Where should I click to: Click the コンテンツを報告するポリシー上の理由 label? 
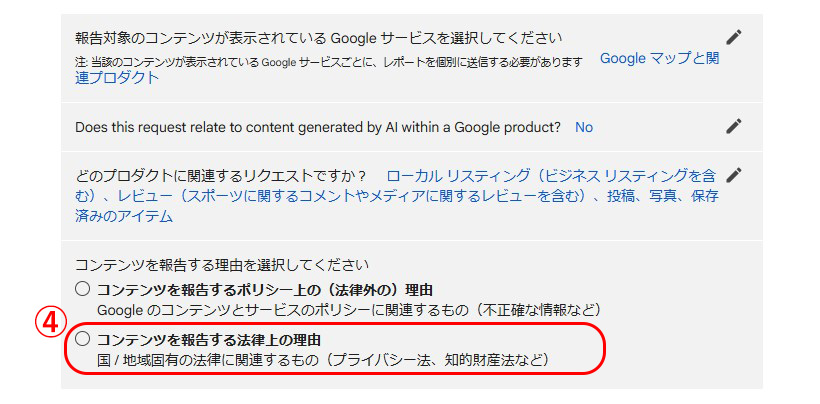coord(266,290)
